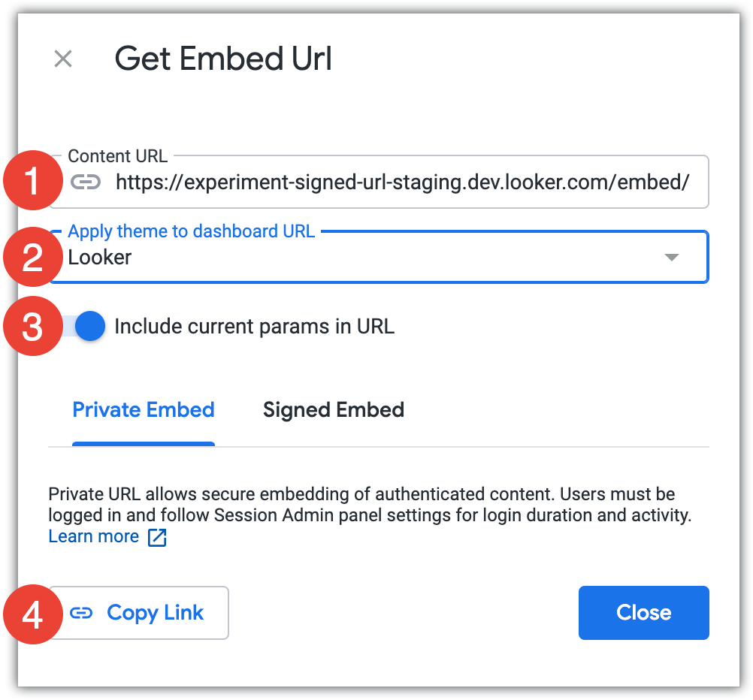Click the 'Include current params in URL' label
Image resolution: width=753 pixels, height=700 pixels.
tap(254, 327)
